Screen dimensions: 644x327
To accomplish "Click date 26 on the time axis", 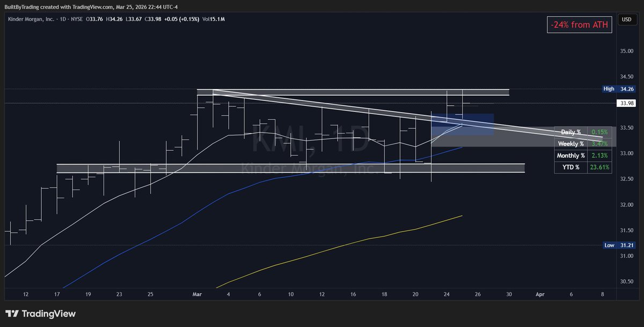I will click(x=478, y=294).
